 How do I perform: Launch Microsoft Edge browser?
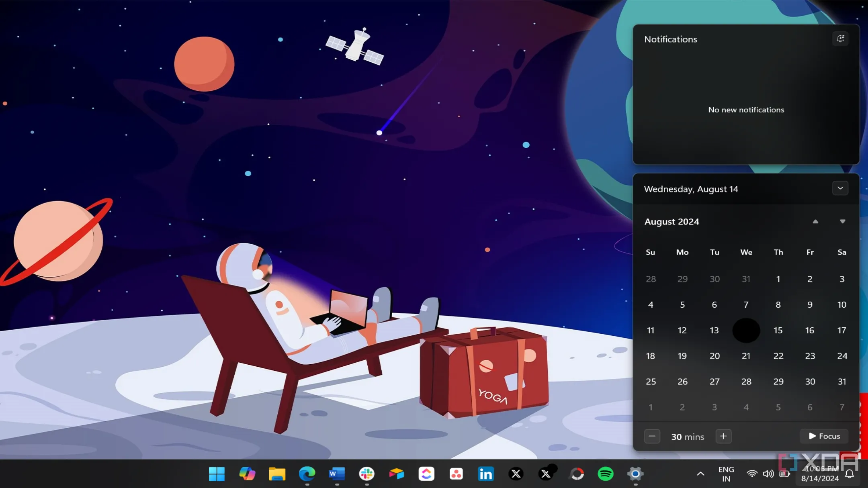[307, 474]
